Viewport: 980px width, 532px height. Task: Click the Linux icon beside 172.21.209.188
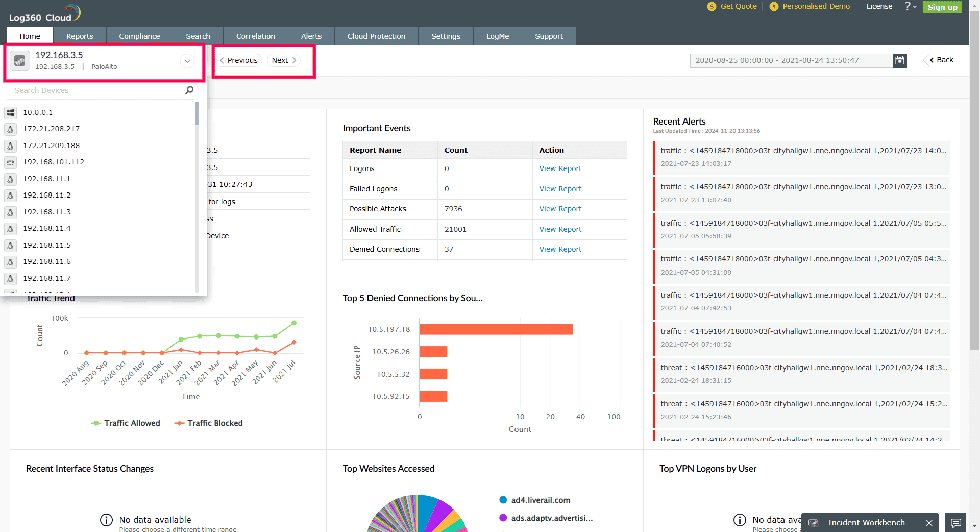click(x=10, y=146)
